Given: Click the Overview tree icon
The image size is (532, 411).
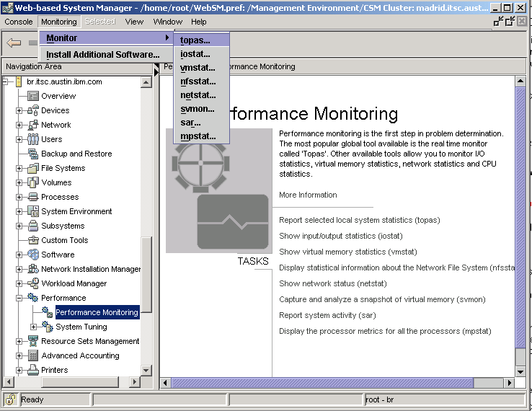Looking at the screenshot, I should [x=33, y=96].
